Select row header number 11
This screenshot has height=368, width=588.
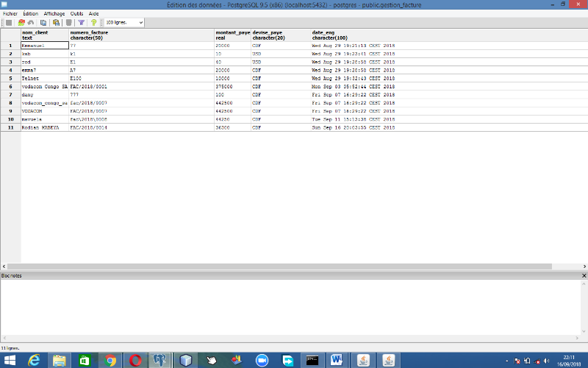(x=10, y=127)
